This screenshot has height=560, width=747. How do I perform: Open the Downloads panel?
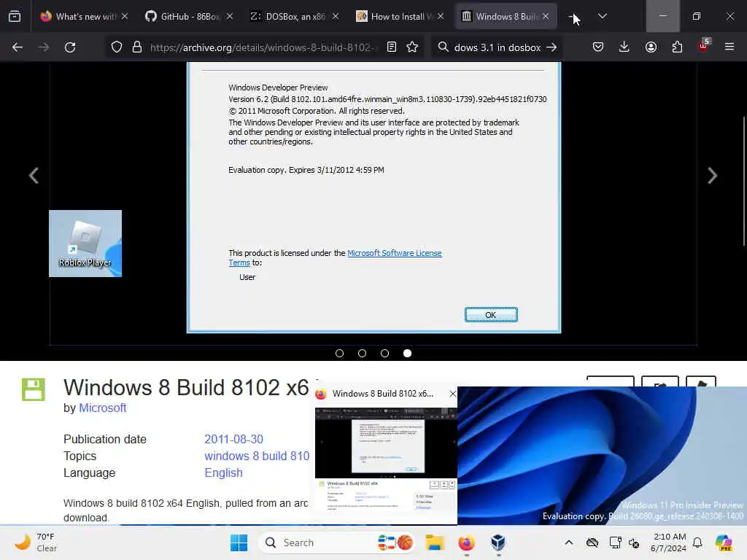[x=624, y=47]
